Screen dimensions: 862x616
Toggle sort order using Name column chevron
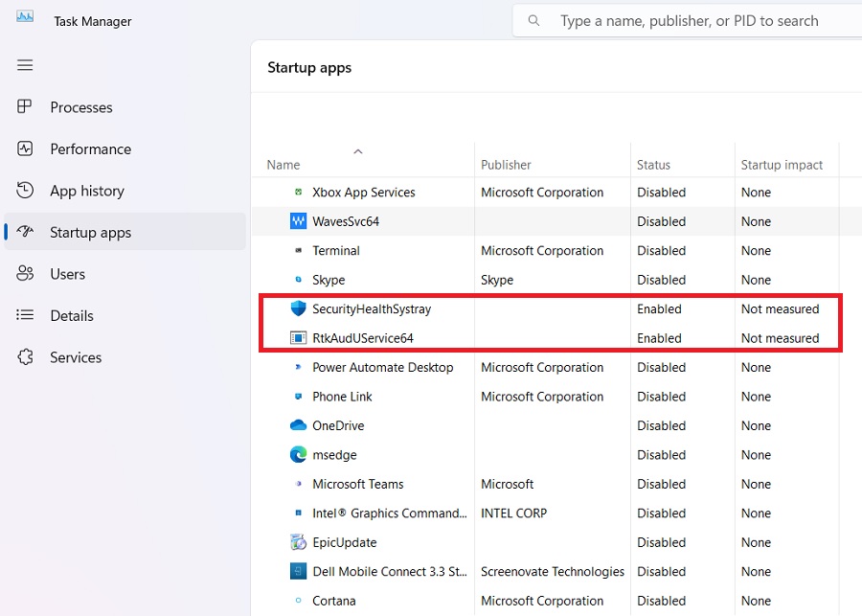[358, 151]
